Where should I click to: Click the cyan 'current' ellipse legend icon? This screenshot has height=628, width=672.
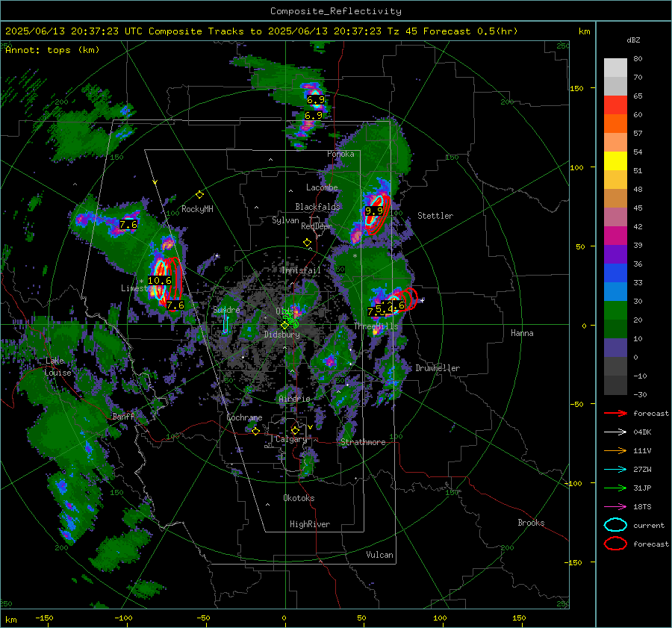615,525
